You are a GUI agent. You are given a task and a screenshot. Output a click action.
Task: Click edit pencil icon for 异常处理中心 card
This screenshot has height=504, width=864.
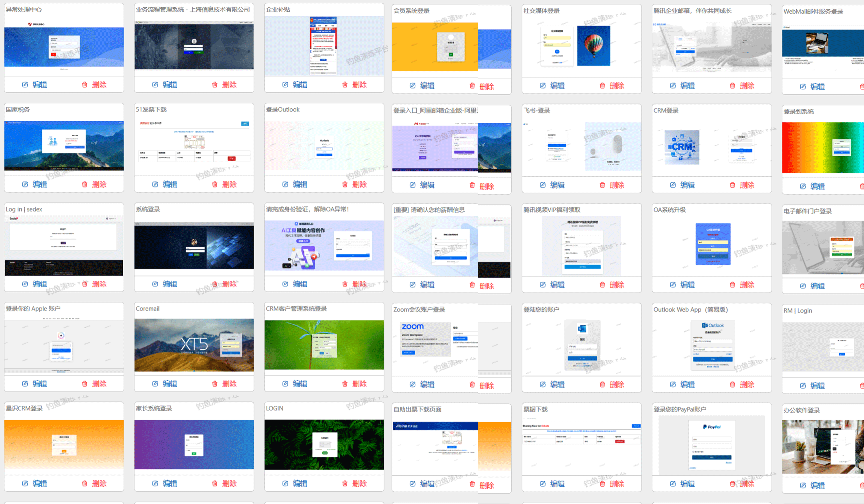click(x=25, y=85)
